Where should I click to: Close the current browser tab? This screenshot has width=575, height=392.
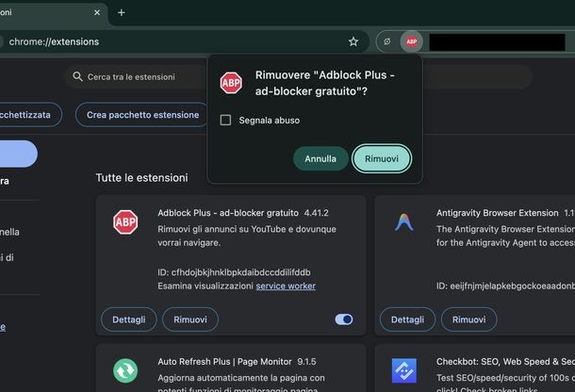97,12
